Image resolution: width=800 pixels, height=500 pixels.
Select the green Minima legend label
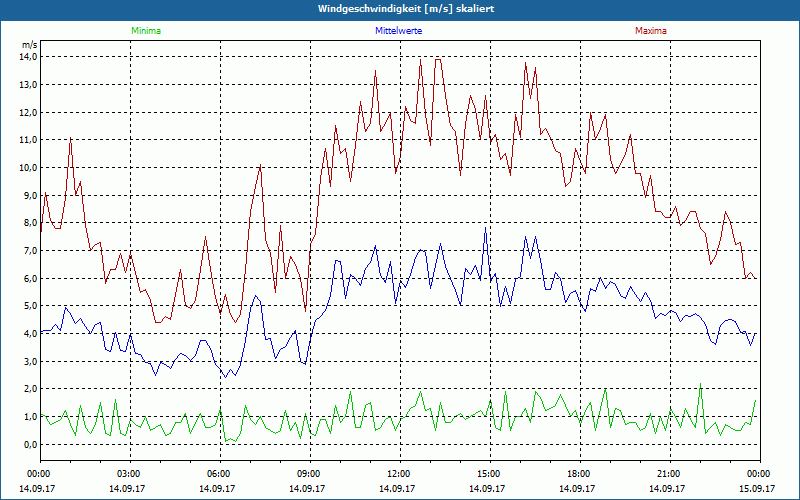[146, 31]
